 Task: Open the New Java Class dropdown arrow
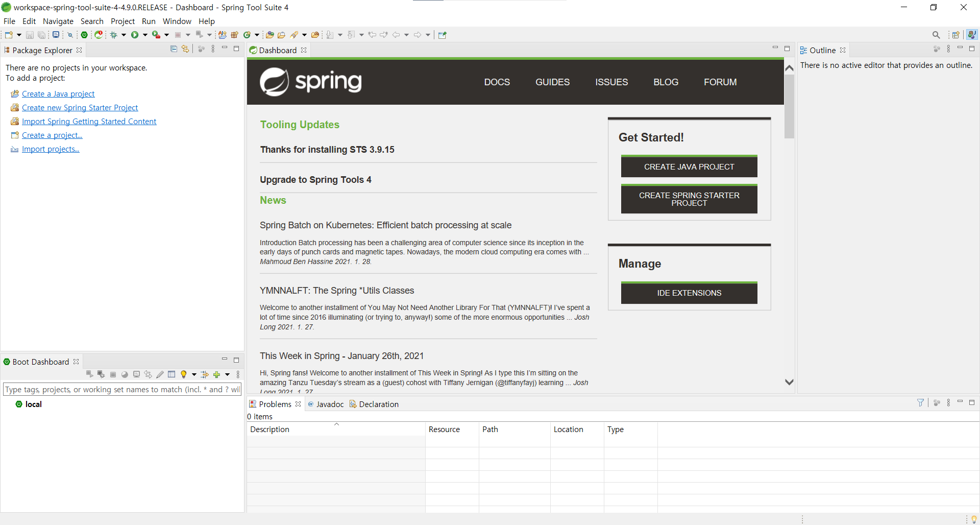(x=257, y=35)
